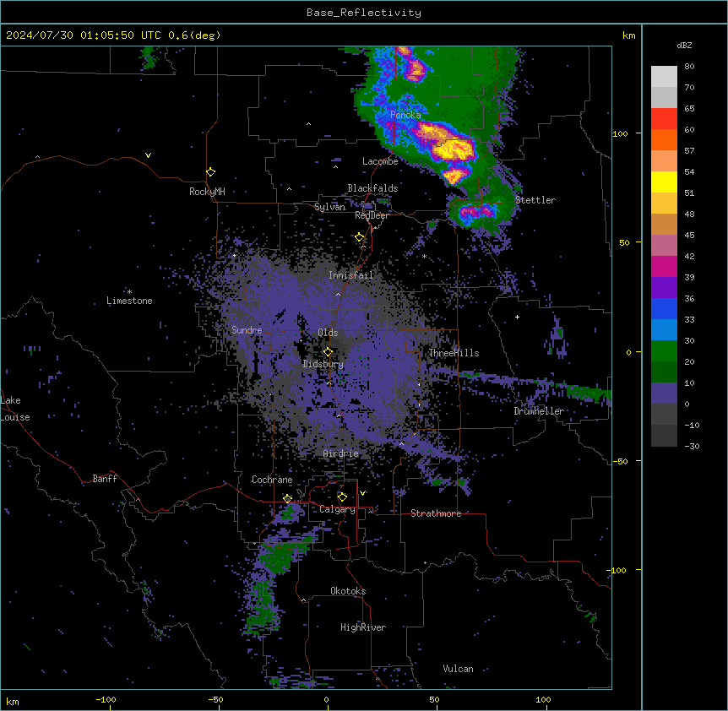Screen dimensions: 728x711
Task: Select the red 65-60 dBZ legend swatch
Action: (x=664, y=118)
